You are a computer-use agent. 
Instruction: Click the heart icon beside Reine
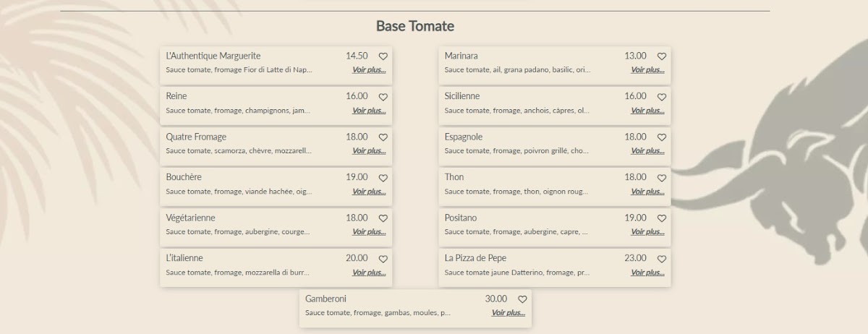pyautogui.click(x=383, y=97)
